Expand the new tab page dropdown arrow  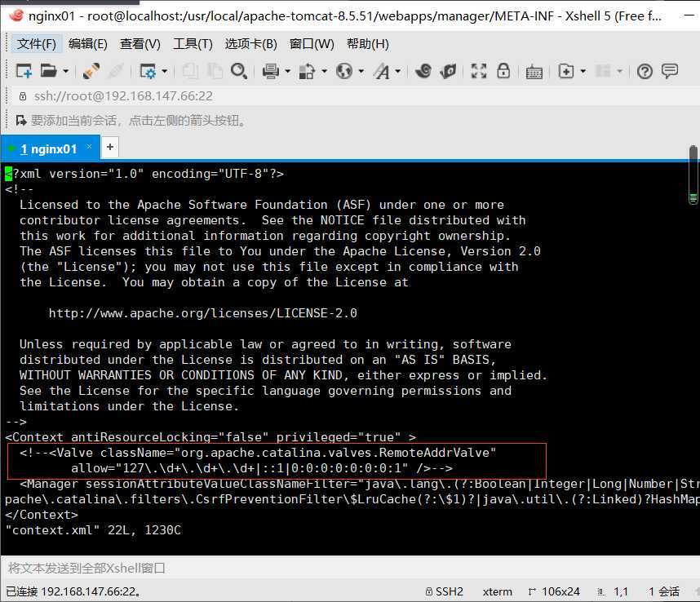click(583, 71)
